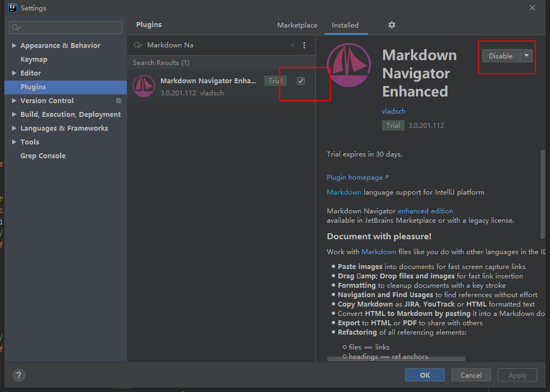Image resolution: width=550 pixels, height=392 pixels.
Task: Click the Trial badge in plugin details
Action: [x=393, y=126]
